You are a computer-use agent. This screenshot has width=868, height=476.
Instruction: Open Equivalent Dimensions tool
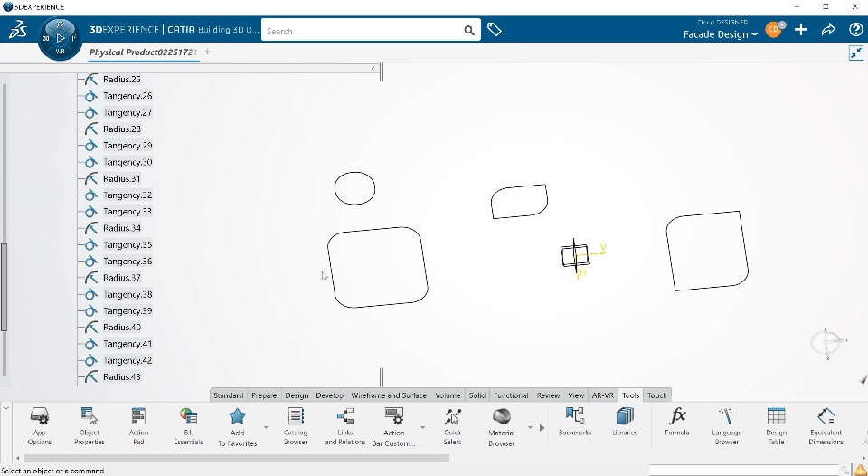click(x=826, y=425)
